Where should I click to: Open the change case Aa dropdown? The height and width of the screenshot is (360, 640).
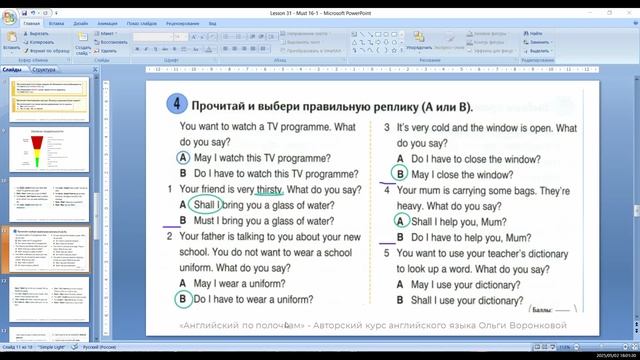(196, 49)
